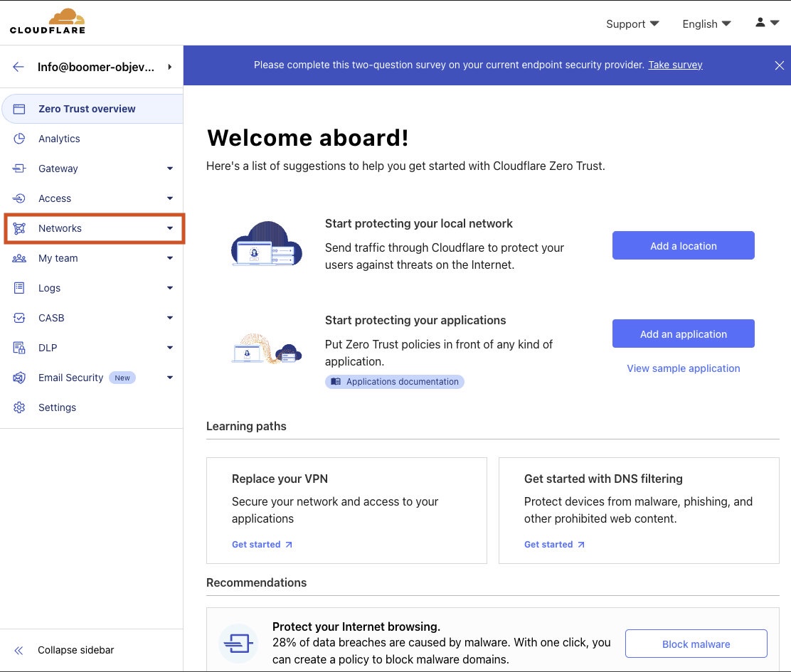791x672 pixels.
Task: Click the Email Security icon
Action: point(19,378)
